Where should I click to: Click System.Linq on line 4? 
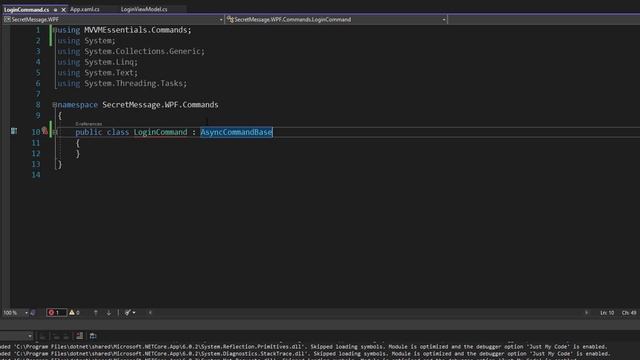click(x=109, y=62)
